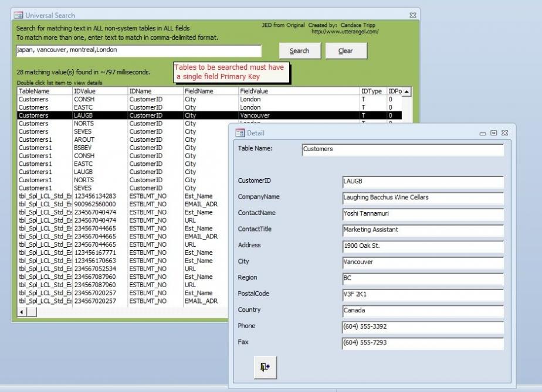542x392 pixels.
Task: Open the utterangel.com link
Action: pyautogui.click(x=345, y=32)
